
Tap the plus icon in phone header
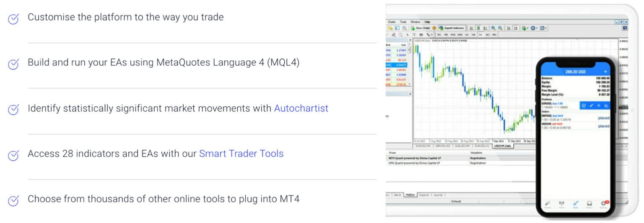(605, 72)
